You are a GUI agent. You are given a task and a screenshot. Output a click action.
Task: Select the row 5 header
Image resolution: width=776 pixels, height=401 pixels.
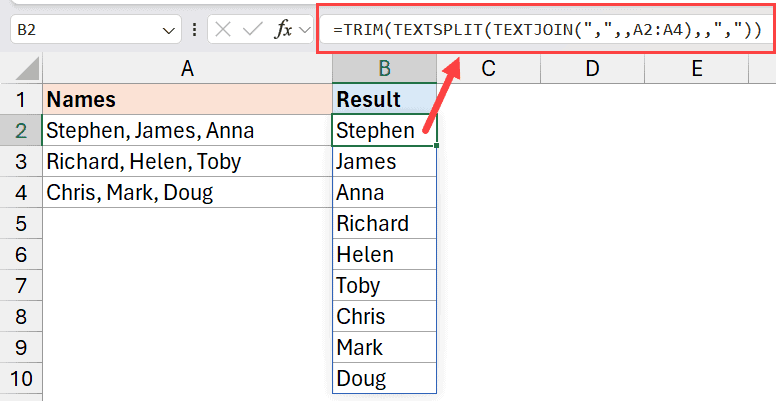click(x=20, y=223)
